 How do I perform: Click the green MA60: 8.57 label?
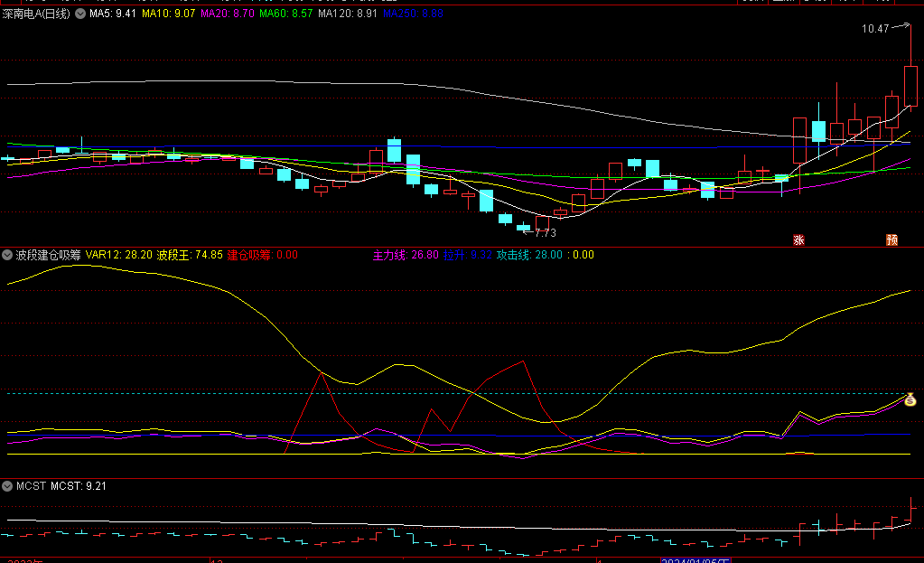[285, 14]
